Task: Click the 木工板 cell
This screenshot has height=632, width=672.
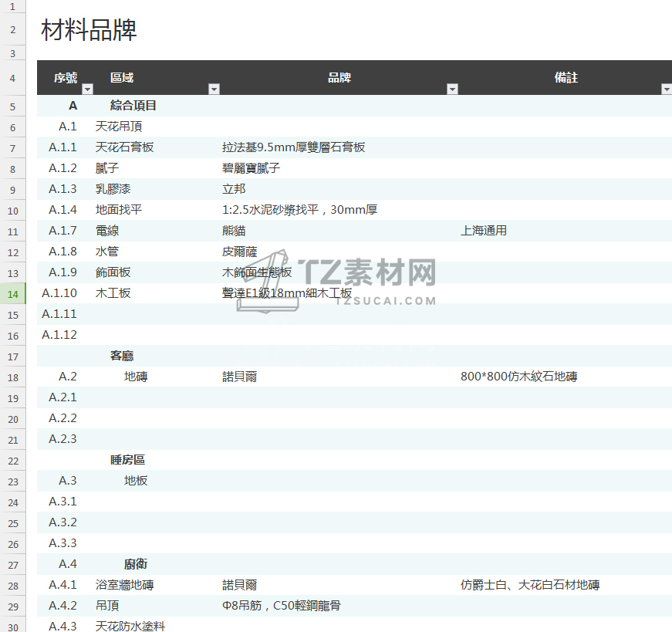Action: click(x=113, y=292)
